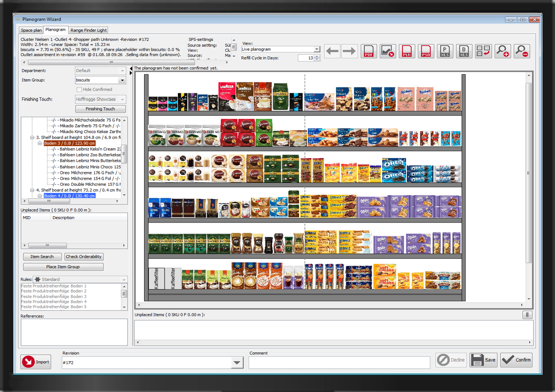
Task: Select the Planogram tab
Action: click(x=56, y=30)
